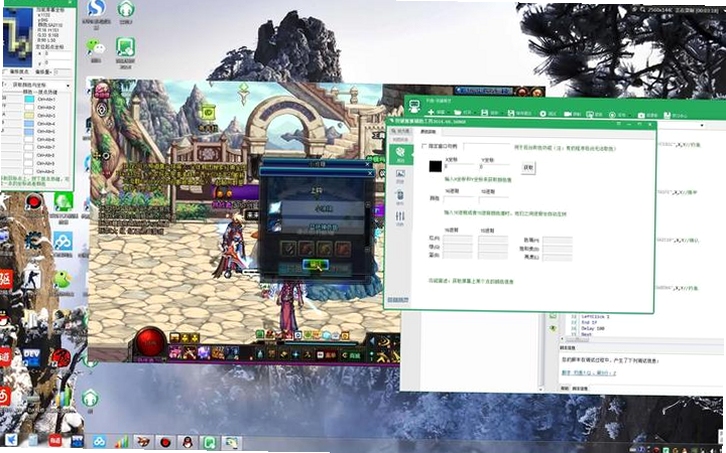The image size is (726, 453).
Task: Click the video camera record icon in toolbar
Action: click(568, 113)
